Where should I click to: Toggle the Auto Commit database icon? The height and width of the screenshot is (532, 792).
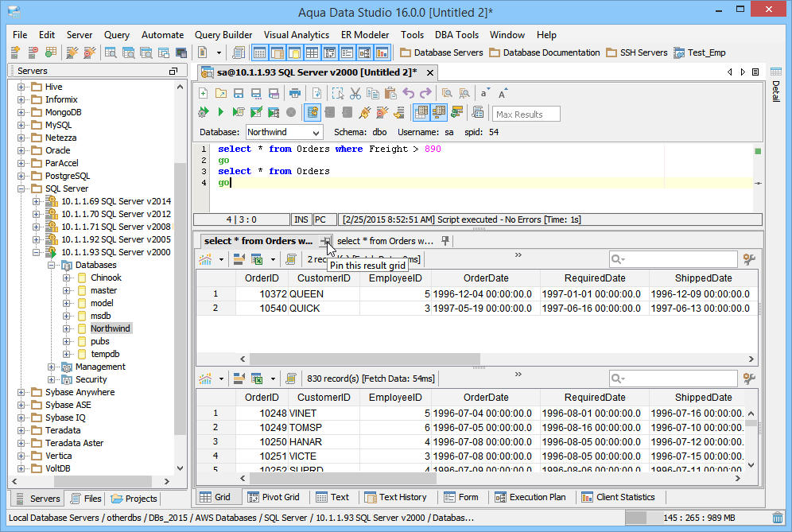313,112
